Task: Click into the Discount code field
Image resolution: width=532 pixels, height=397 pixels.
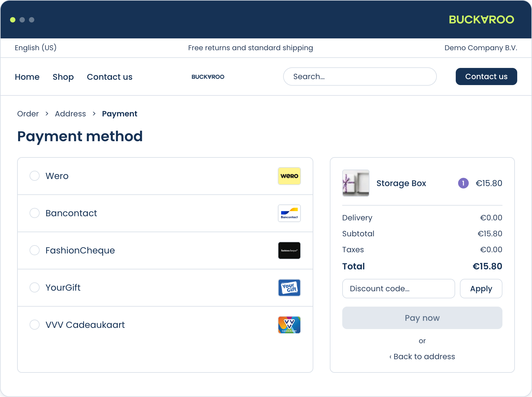Action: click(x=398, y=289)
